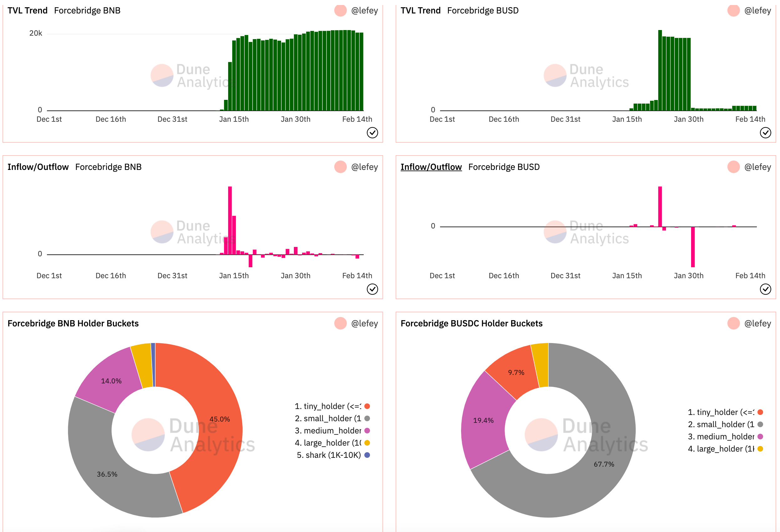Click lefey avatar on BNB Holder Buckets panel

340,323
